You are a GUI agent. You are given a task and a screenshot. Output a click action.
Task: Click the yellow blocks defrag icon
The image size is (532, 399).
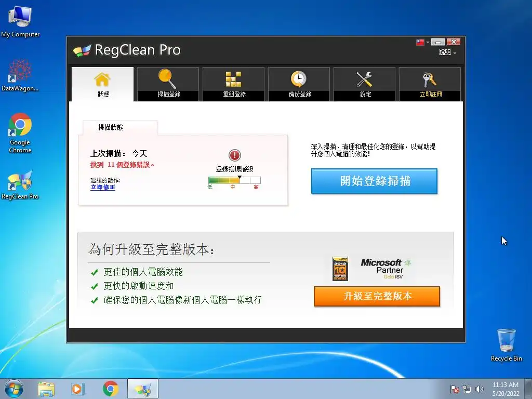233,79
